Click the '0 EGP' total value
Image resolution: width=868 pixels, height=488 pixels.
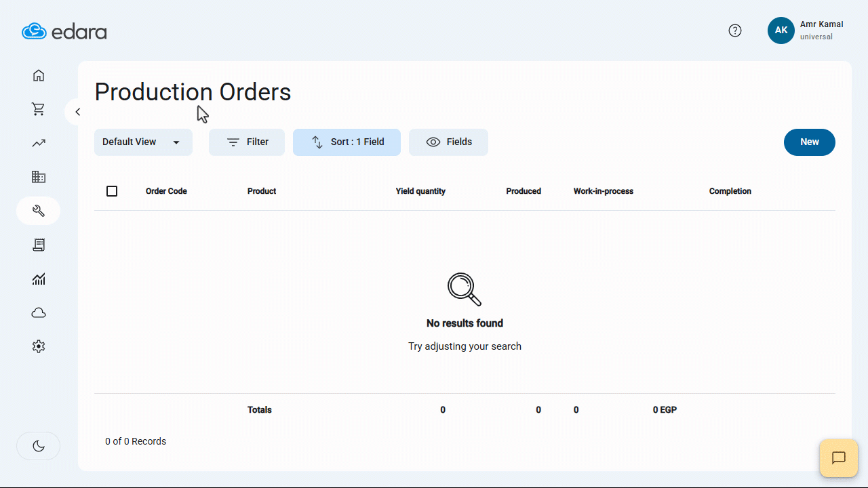click(x=665, y=410)
